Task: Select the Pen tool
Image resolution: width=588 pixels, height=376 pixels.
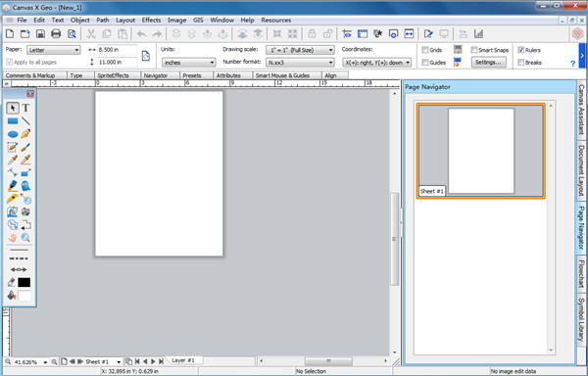Action: [25, 134]
